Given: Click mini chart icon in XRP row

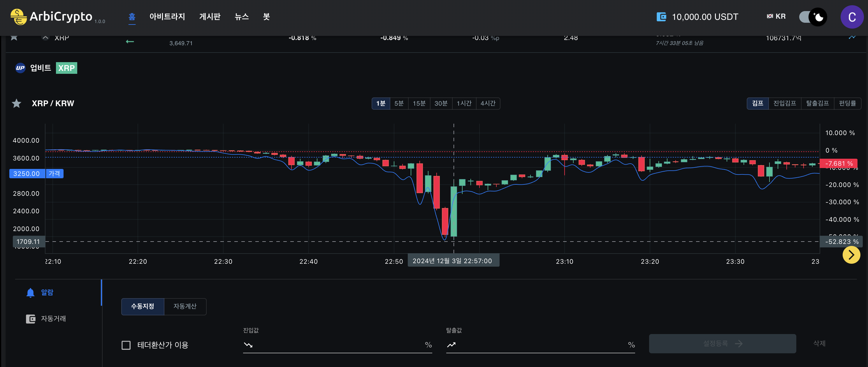Looking at the screenshot, I should 852,37.
